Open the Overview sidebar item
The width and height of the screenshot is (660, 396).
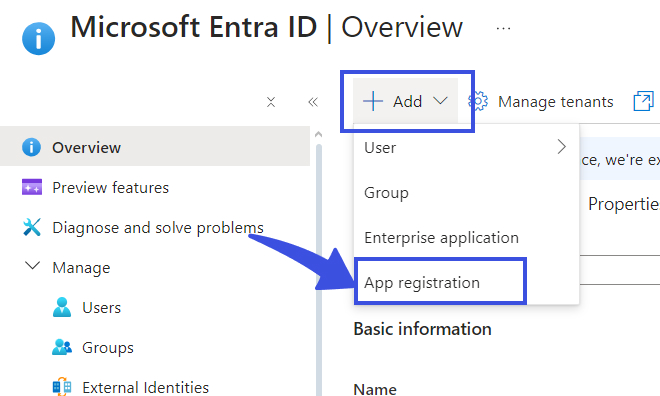pyautogui.click(x=155, y=147)
